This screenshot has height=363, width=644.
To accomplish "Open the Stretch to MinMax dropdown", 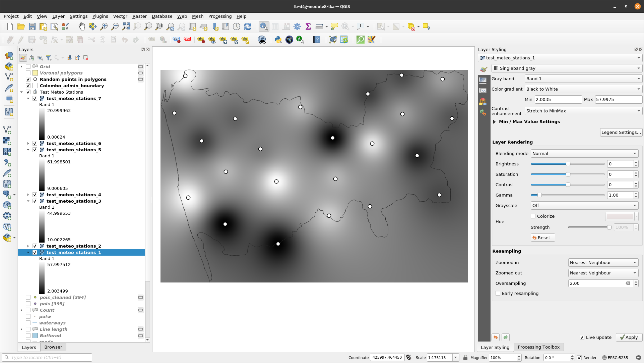I will (583, 111).
